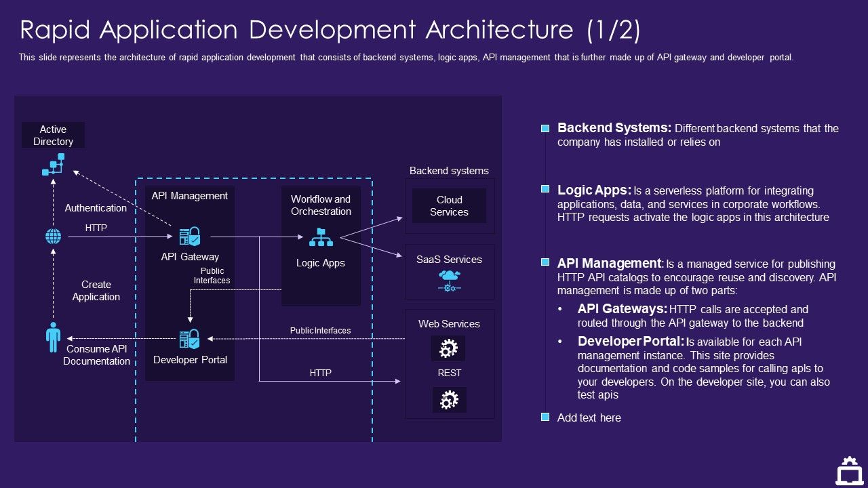Viewport: 868px width, 488px height.
Task: Click the Developer Portal diagram label
Action: pos(190,360)
